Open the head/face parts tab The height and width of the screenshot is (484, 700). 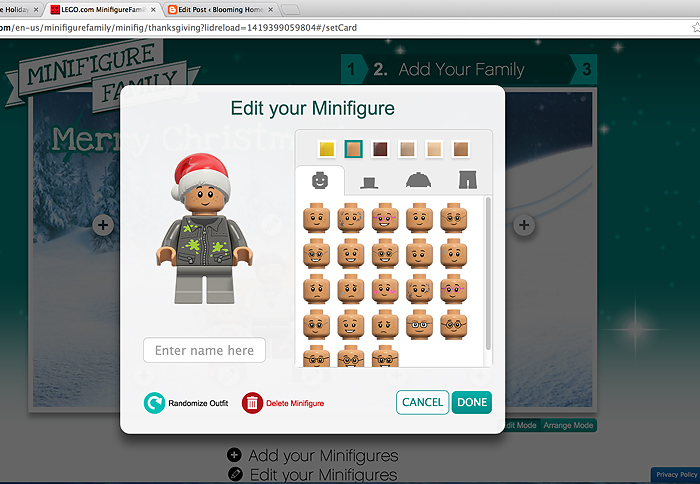point(320,181)
